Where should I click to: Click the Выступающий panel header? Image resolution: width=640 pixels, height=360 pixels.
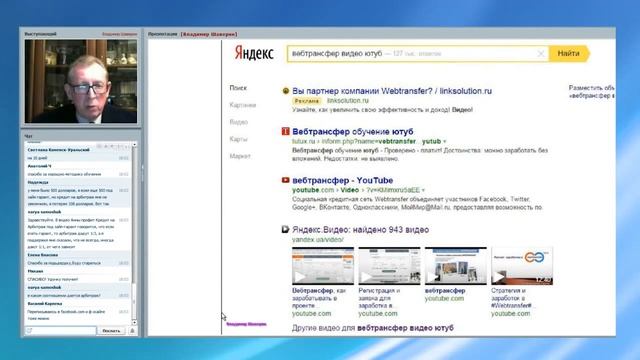pyautogui.click(x=40, y=34)
